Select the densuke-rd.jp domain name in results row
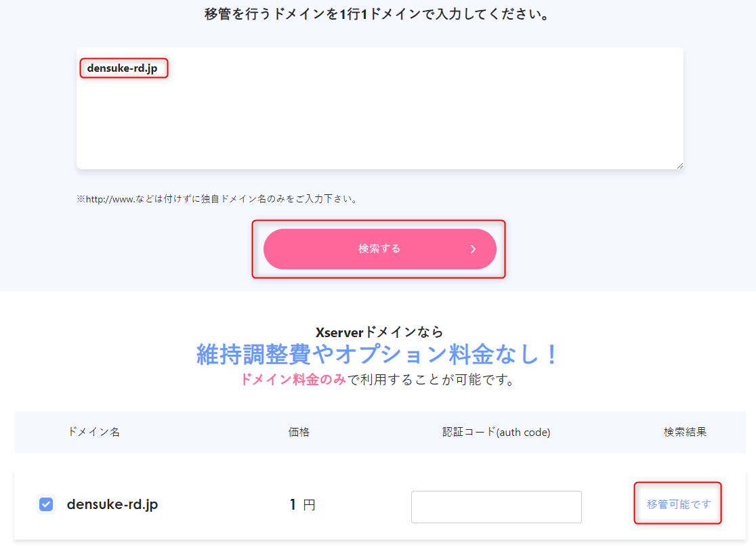This screenshot has height=549, width=756. 112,505
